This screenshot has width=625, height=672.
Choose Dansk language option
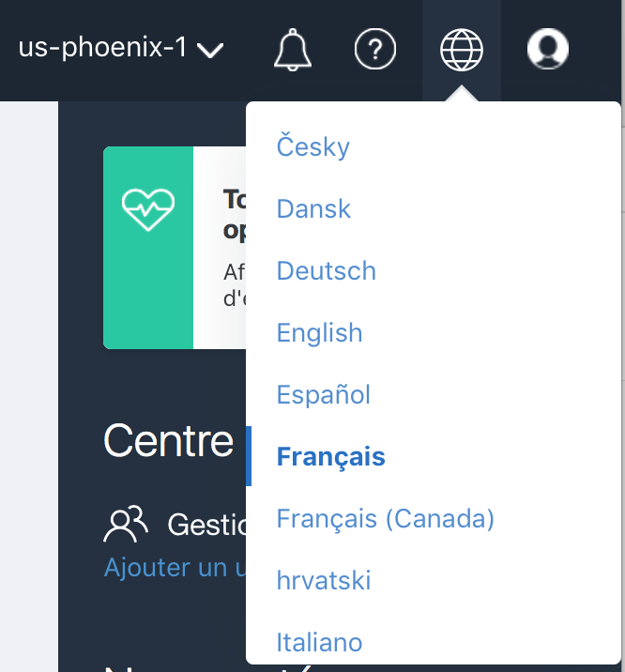pos(313,209)
